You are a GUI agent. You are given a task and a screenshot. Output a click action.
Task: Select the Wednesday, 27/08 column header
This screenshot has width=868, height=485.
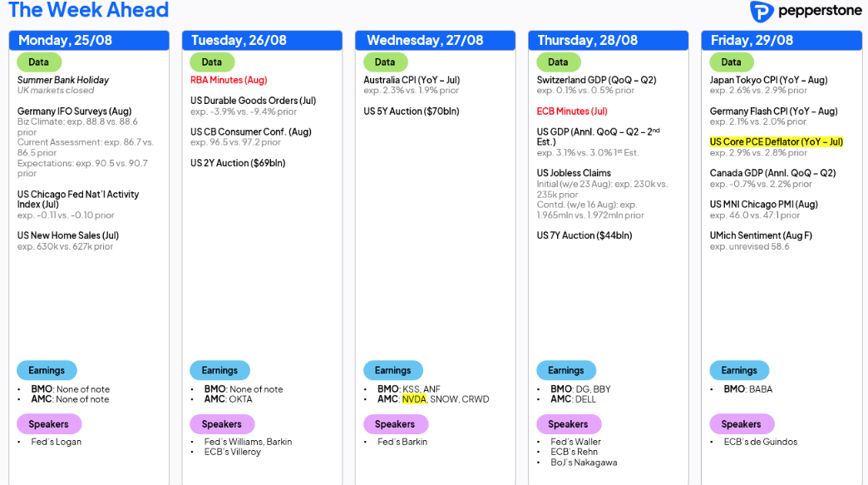click(435, 41)
